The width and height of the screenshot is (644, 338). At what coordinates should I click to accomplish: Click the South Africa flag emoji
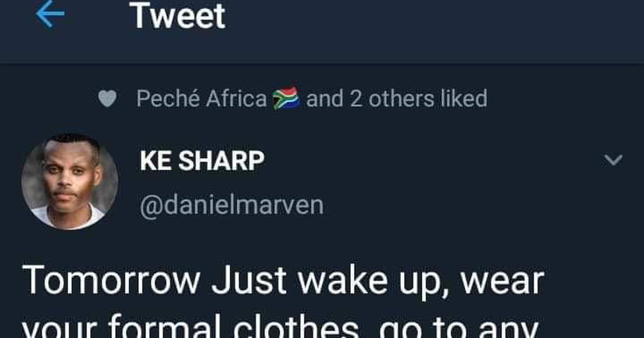(286, 99)
